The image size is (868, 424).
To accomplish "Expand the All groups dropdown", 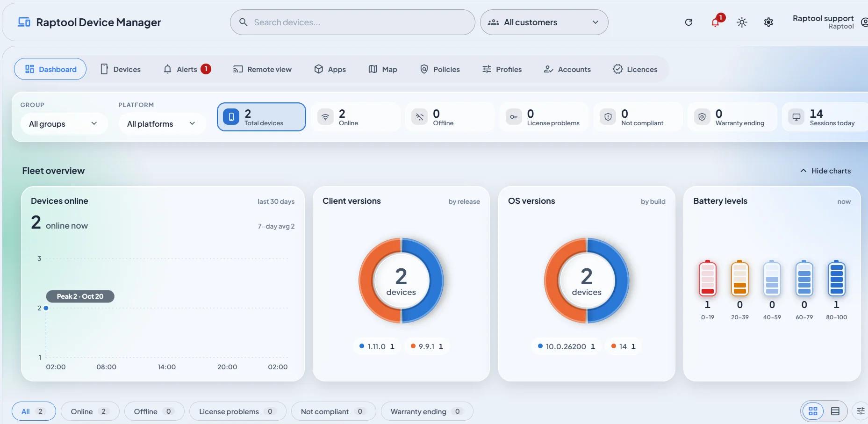I will [64, 124].
